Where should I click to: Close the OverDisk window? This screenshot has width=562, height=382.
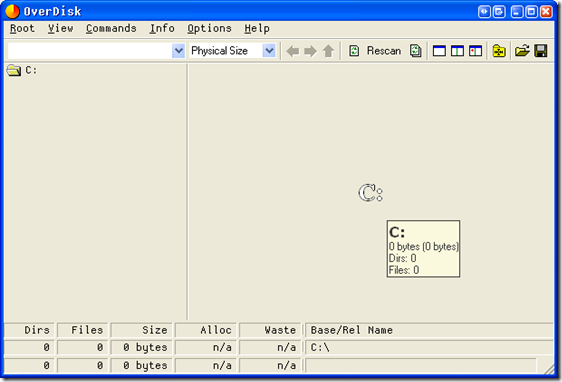tap(546, 12)
